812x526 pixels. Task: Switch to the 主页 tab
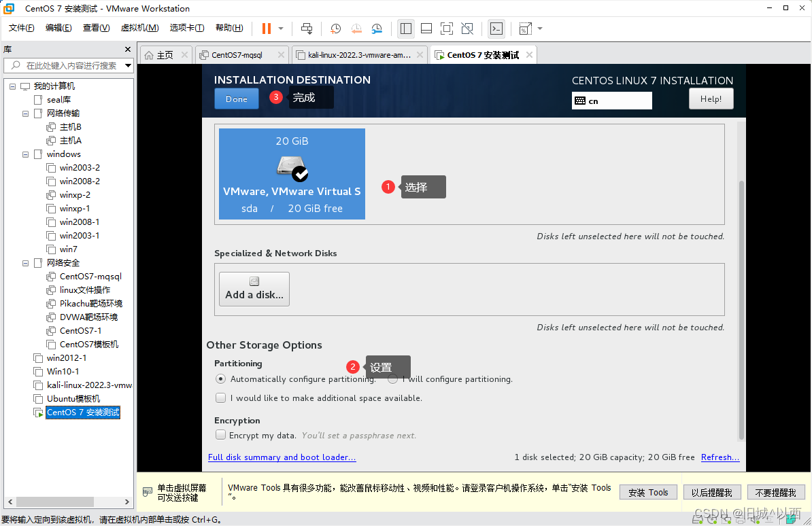[x=165, y=55]
